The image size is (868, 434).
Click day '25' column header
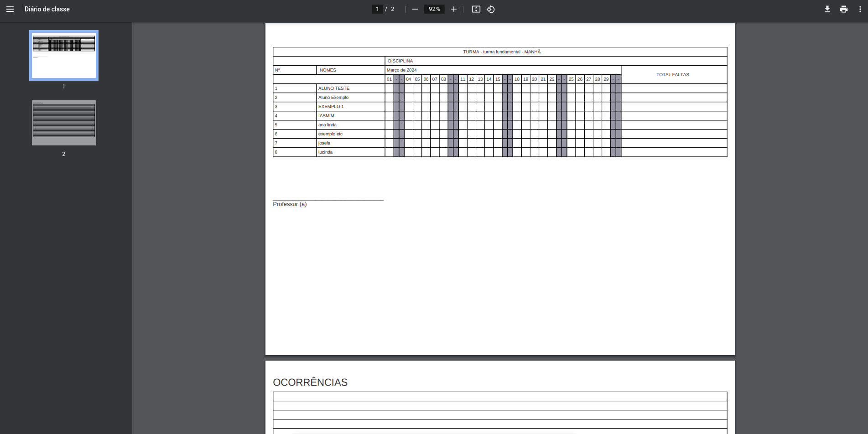click(x=571, y=79)
